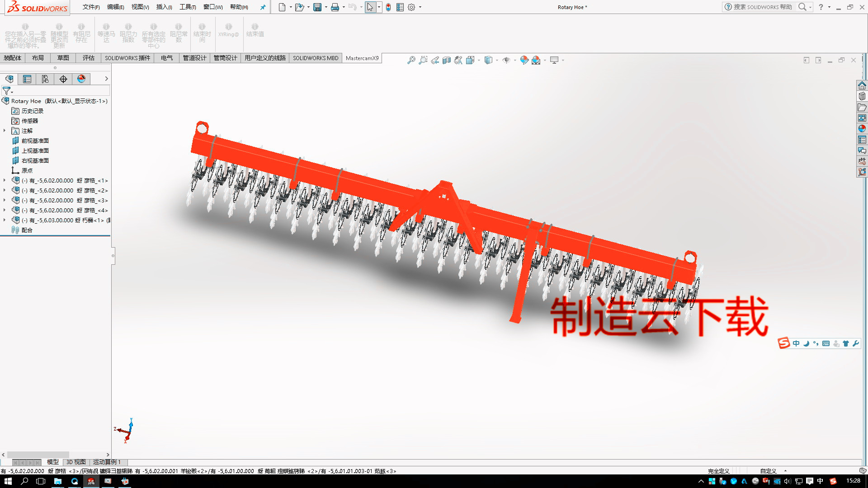
Task: Click the Print icon in the toolbar
Action: click(x=334, y=7)
